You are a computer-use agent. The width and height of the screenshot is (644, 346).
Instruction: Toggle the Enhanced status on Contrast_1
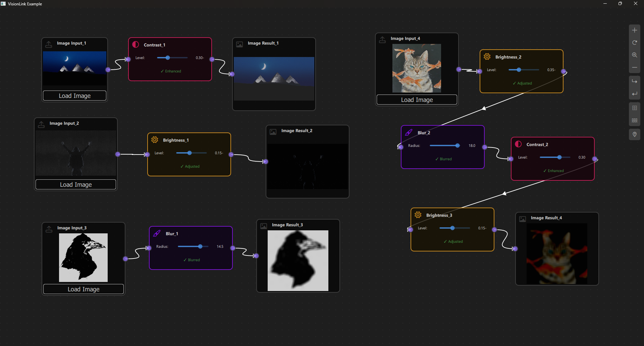tap(171, 71)
